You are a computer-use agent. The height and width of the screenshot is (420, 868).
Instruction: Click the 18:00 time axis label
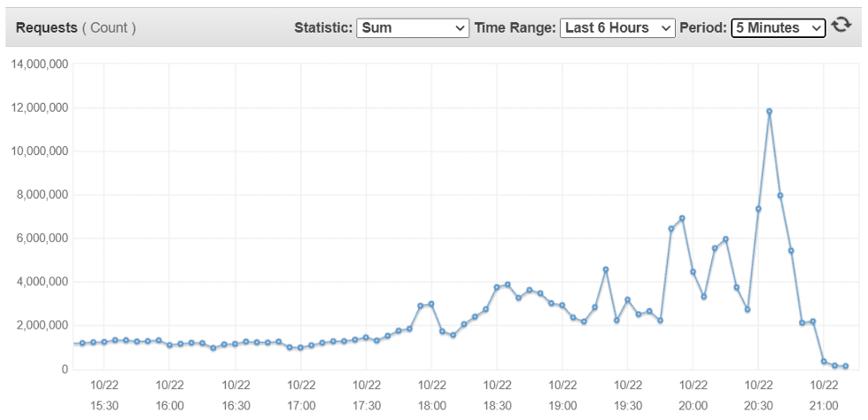(432, 406)
